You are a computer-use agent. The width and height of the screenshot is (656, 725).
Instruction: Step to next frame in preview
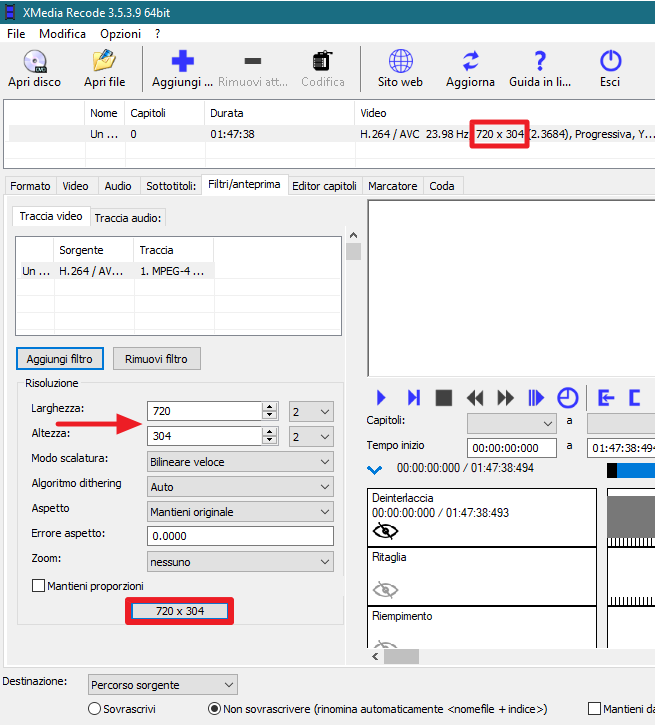point(414,397)
